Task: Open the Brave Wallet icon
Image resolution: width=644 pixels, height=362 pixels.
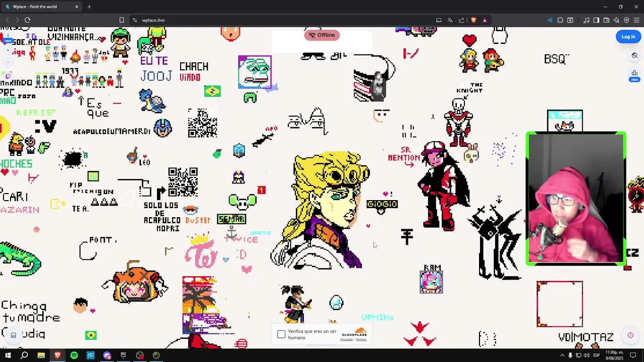Action: [x=606, y=20]
